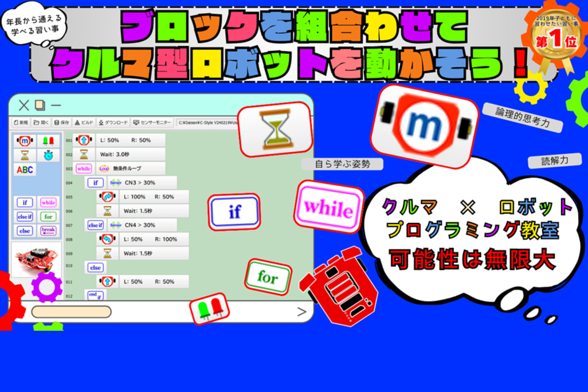Save the program using 保存

pyautogui.click(x=61, y=123)
